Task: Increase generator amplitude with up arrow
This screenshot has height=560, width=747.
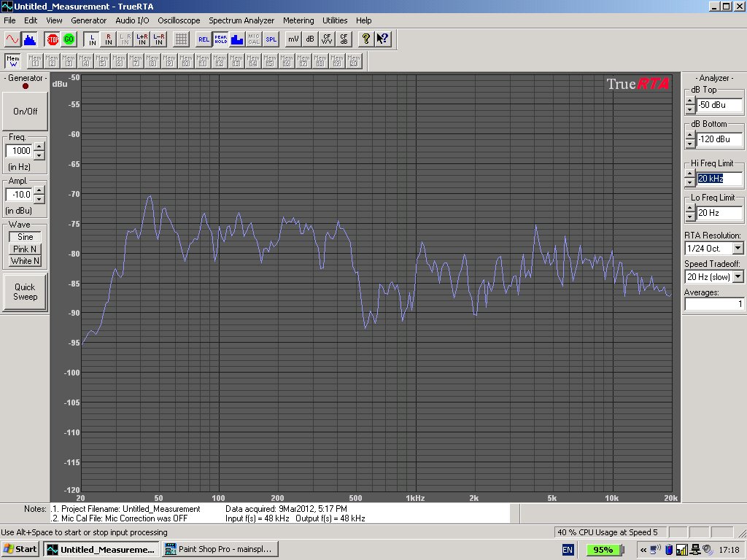Action: tap(39, 190)
